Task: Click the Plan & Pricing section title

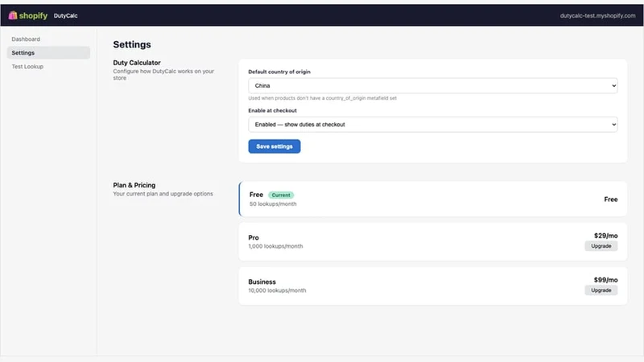Action: pos(134,185)
